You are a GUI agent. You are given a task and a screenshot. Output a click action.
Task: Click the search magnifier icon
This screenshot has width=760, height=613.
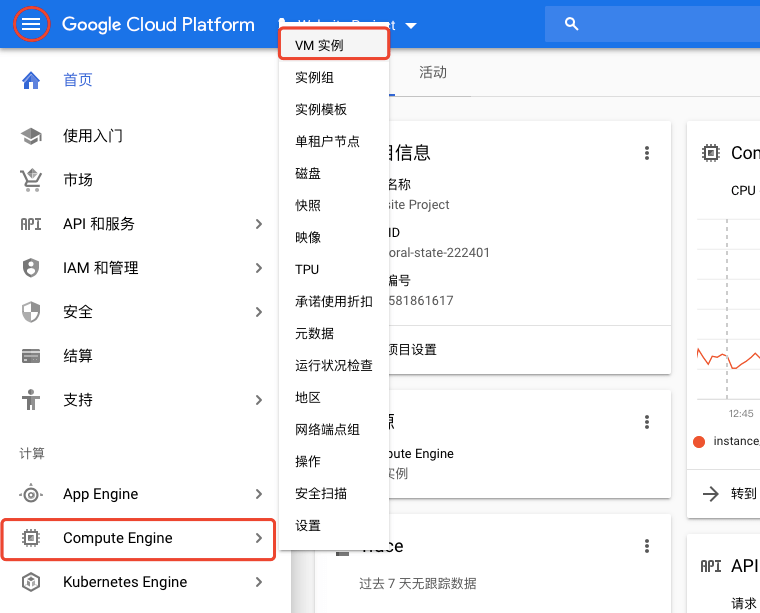[571, 24]
